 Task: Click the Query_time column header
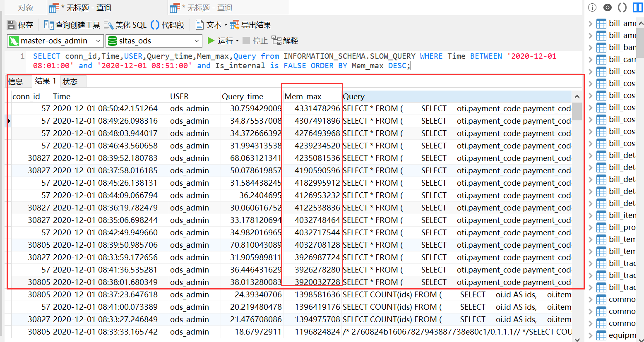(x=243, y=96)
